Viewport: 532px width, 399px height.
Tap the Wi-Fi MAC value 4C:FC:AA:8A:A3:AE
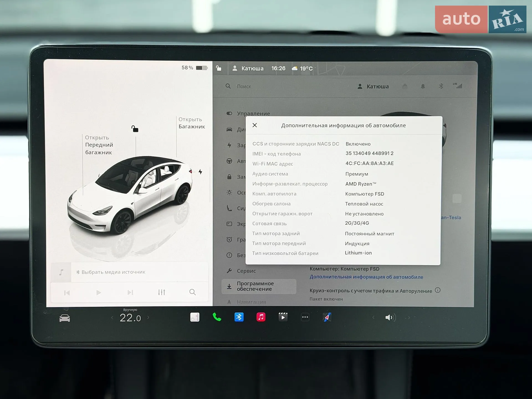pos(369,163)
